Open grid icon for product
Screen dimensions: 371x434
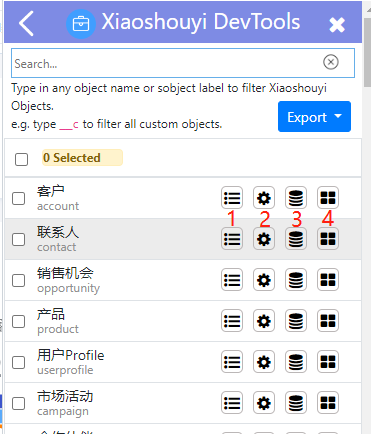pos(328,321)
